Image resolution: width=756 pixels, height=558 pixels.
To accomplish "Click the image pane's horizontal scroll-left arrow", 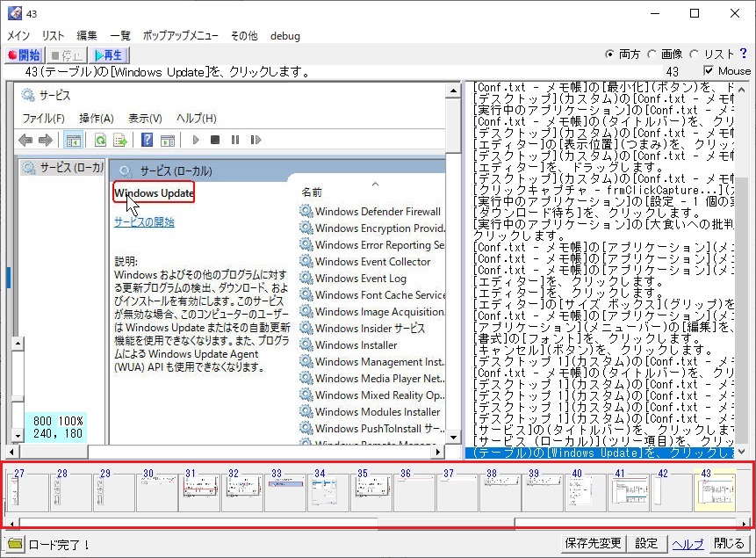I will point(11,452).
